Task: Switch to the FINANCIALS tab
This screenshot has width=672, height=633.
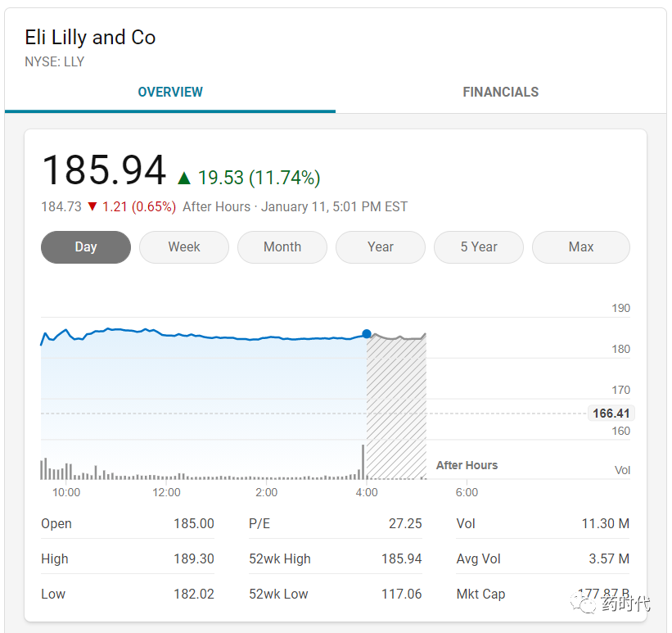Action: [x=501, y=92]
